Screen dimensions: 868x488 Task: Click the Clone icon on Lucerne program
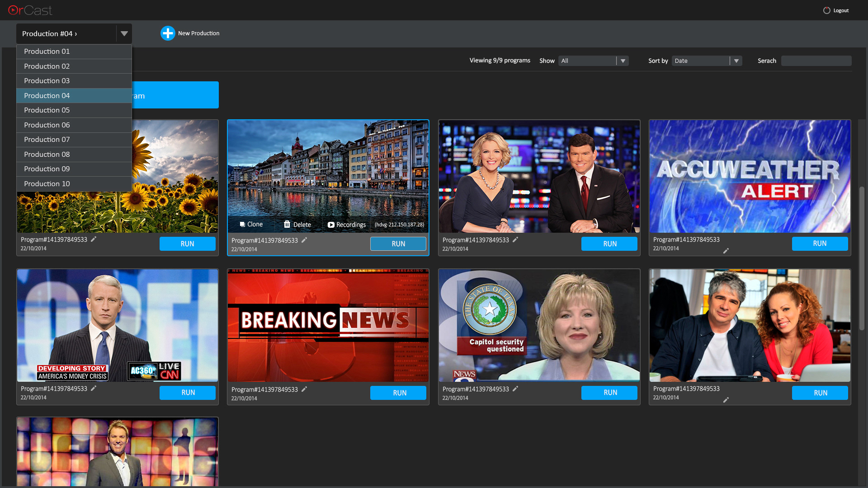point(242,225)
